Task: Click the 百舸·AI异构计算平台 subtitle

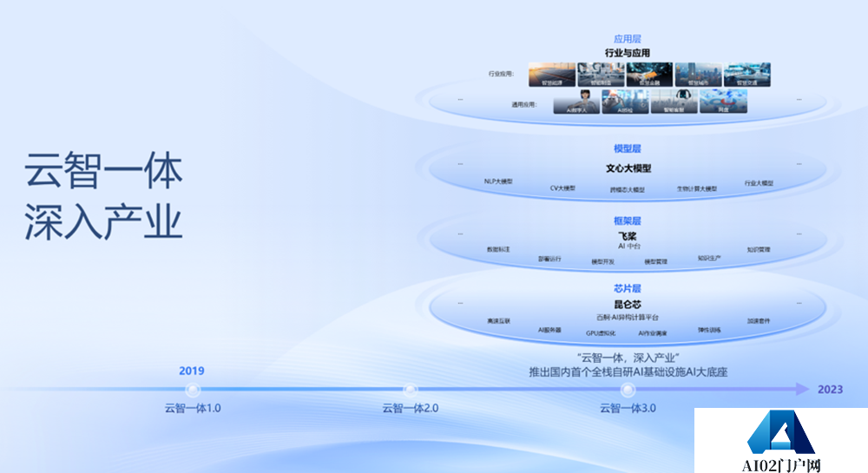Action: tap(628, 318)
